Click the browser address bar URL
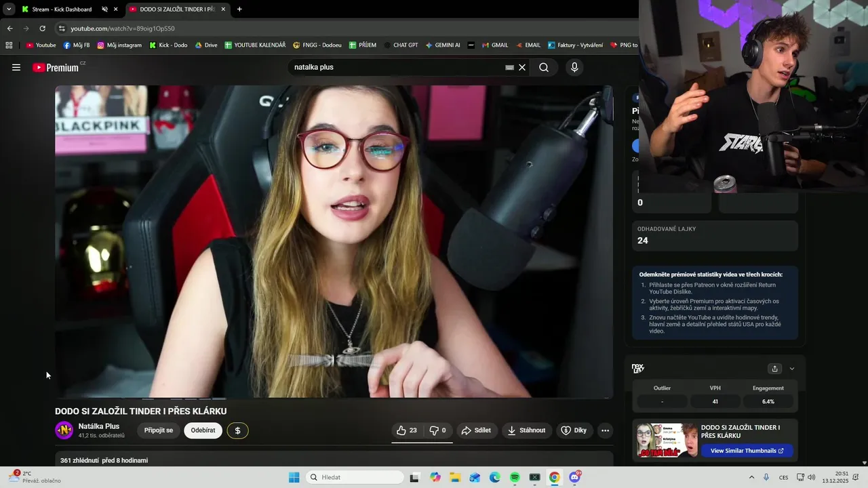Viewport: 868px width, 488px height. (123, 28)
